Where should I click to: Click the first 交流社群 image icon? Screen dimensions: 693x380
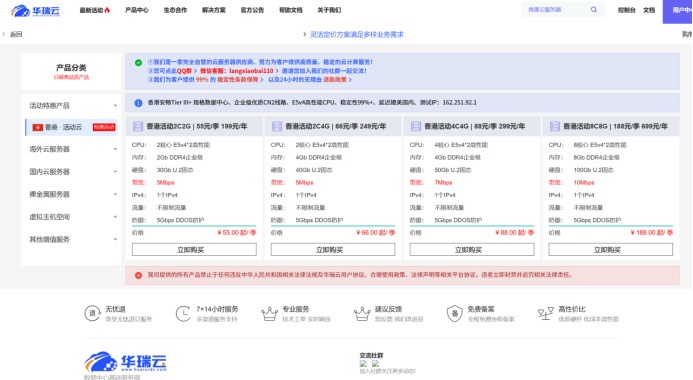[363, 364]
